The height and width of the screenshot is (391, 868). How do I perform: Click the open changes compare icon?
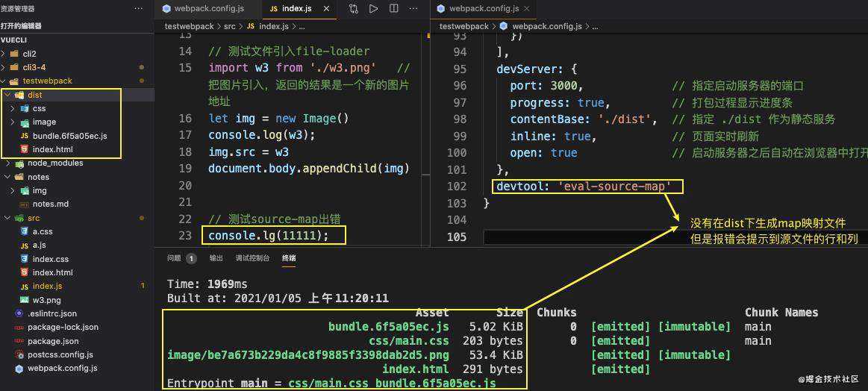coord(354,8)
